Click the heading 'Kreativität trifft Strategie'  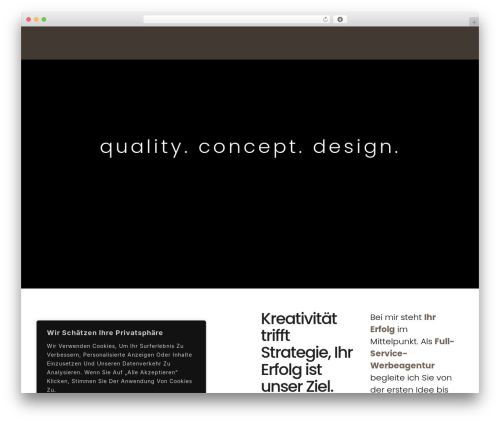pos(307,353)
